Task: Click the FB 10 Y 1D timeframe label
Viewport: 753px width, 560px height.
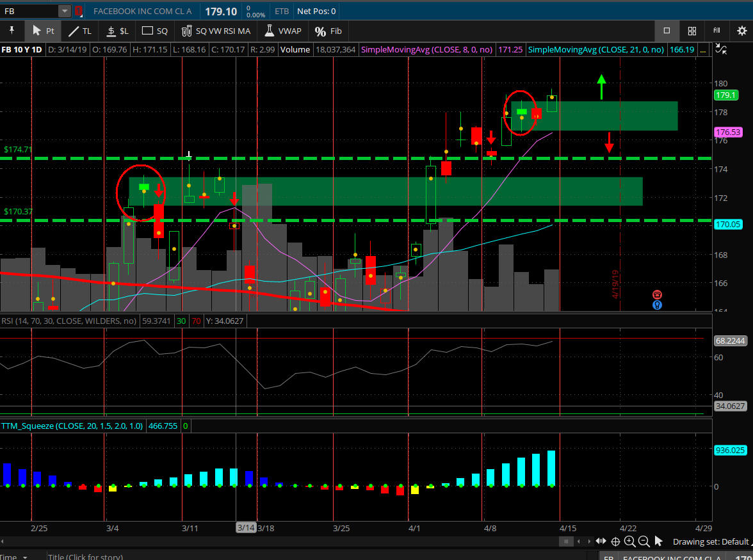Action: [22, 50]
